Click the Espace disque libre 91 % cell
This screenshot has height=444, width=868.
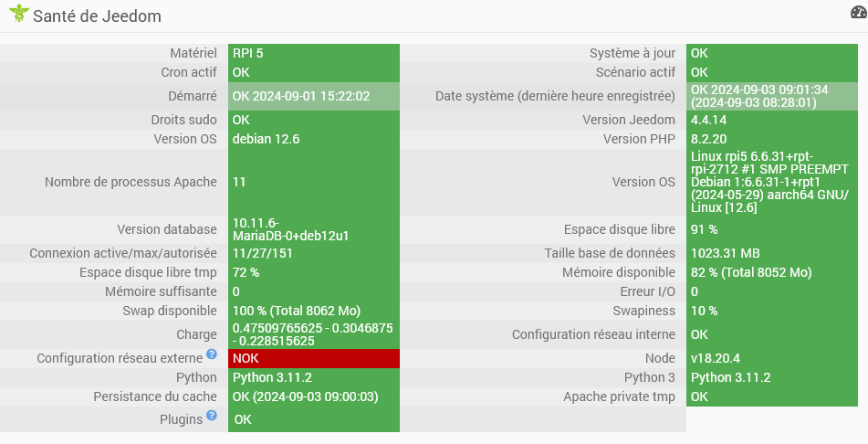(771, 229)
